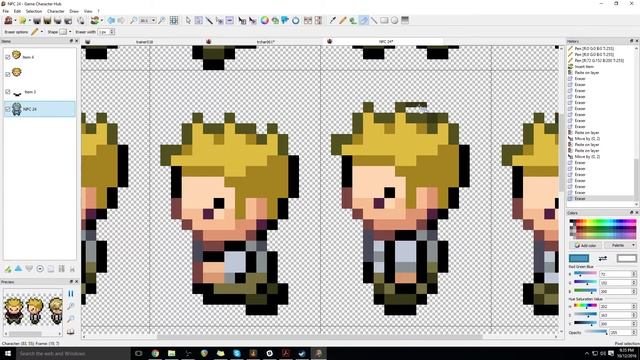Open the Edit menu
This screenshot has height=360, width=640.
click(x=17, y=11)
